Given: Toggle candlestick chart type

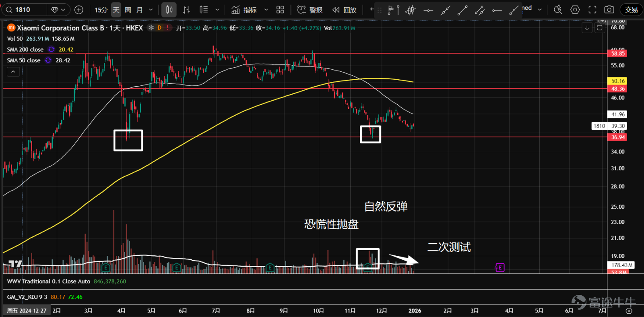Looking at the screenshot, I should click(169, 10).
